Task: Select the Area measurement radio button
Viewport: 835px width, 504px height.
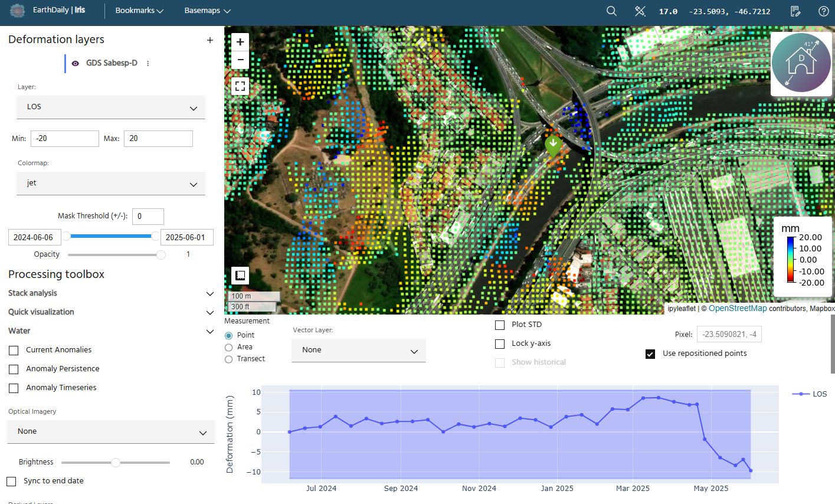Action: pyautogui.click(x=229, y=348)
